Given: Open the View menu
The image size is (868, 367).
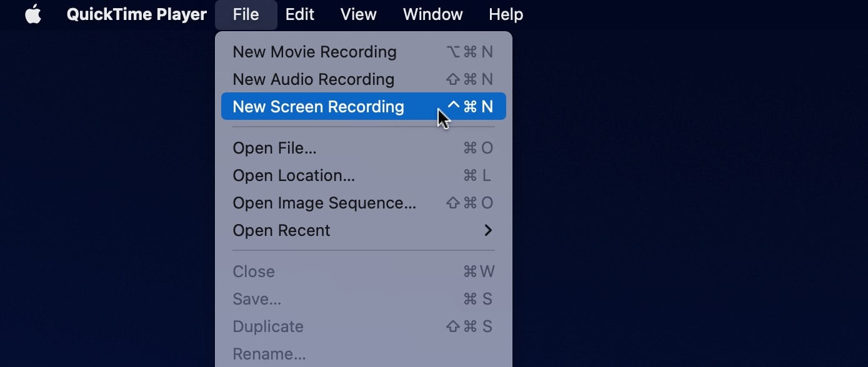Looking at the screenshot, I should pos(358,14).
